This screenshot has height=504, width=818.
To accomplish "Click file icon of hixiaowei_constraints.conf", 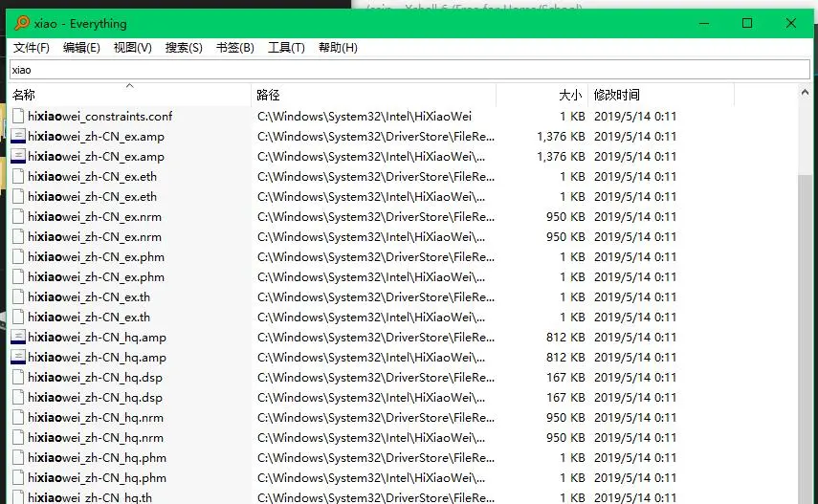I will (x=18, y=116).
